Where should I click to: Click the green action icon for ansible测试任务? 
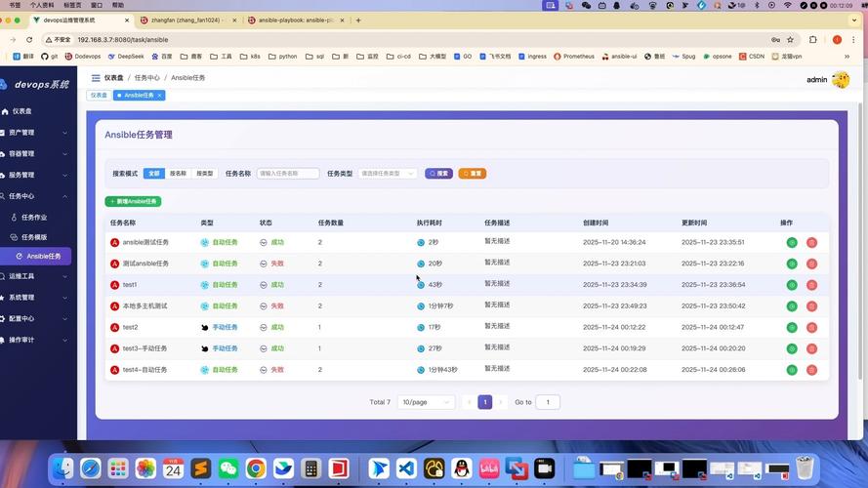pyautogui.click(x=792, y=242)
